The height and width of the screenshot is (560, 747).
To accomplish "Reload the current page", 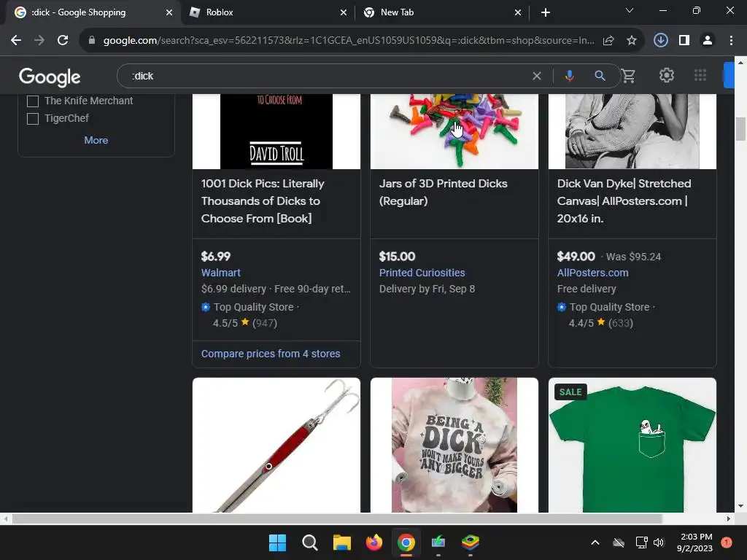I will point(63,41).
